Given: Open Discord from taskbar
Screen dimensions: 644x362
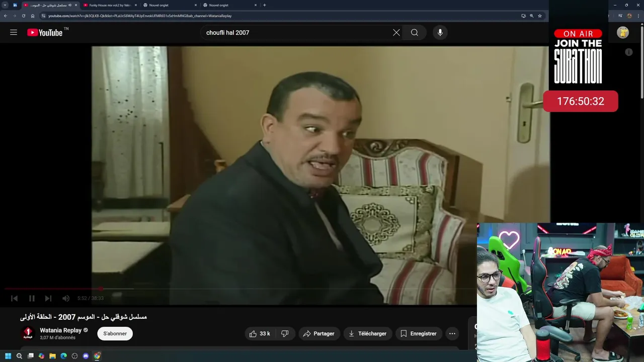Looking at the screenshot, I should (x=86, y=356).
